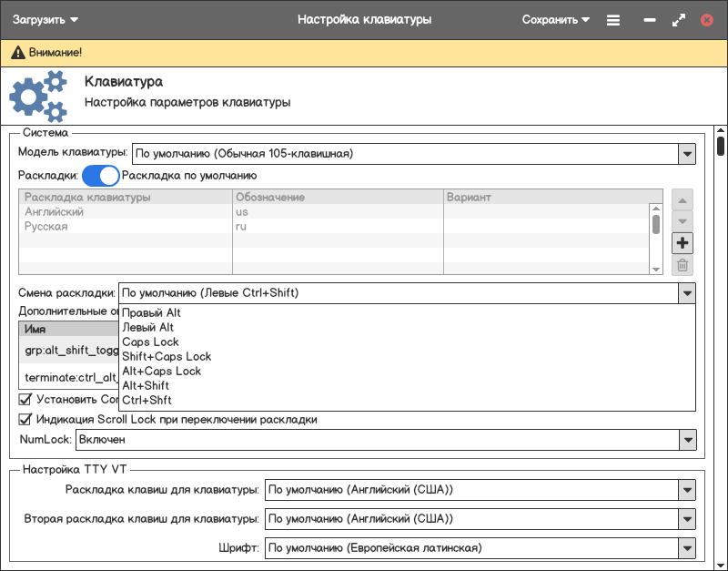This screenshot has height=571, width=728.
Task: Open the Сохранить menu
Action: (555, 19)
